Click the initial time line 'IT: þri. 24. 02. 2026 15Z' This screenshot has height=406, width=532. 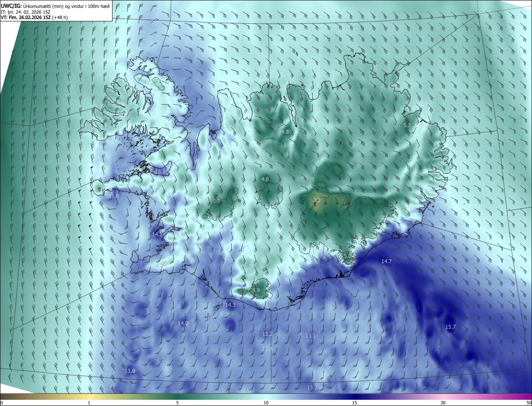pyautogui.click(x=26, y=12)
